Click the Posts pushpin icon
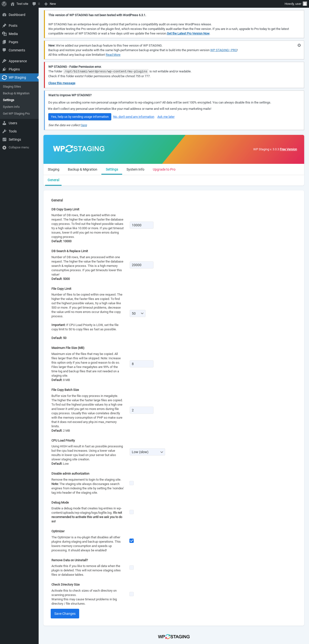The width and height of the screenshot is (309, 644). coord(4,26)
